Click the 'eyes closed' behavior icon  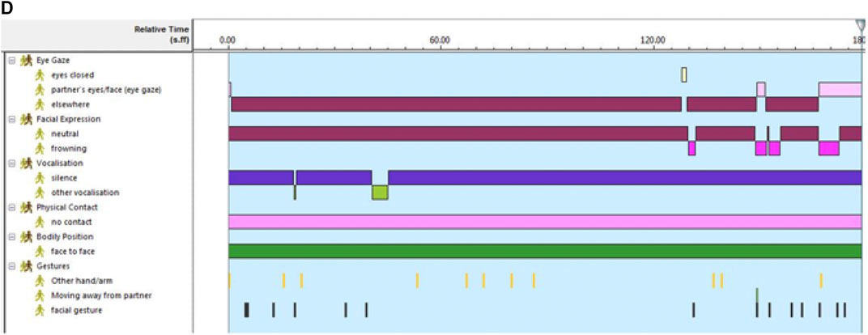pos(39,74)
